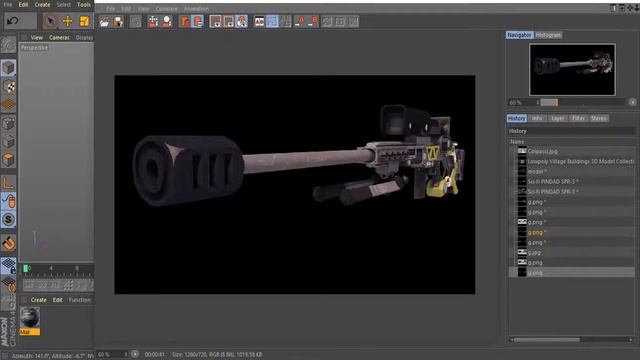Click the Set as A icon
The width and height of the screenshot is (640, 360).
300,22
